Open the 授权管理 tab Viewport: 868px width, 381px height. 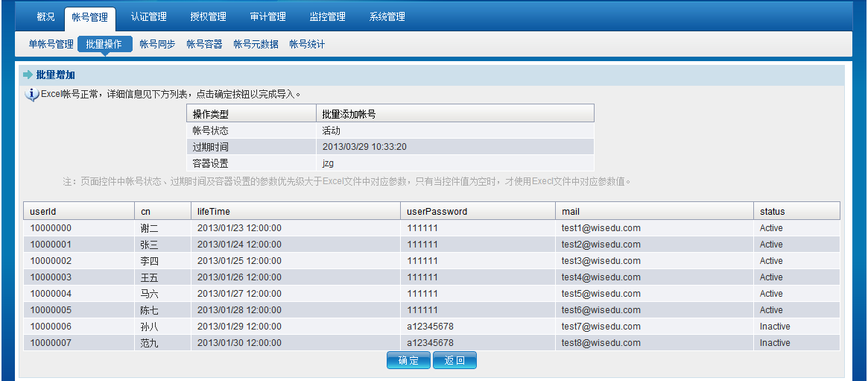click(208, 17)
